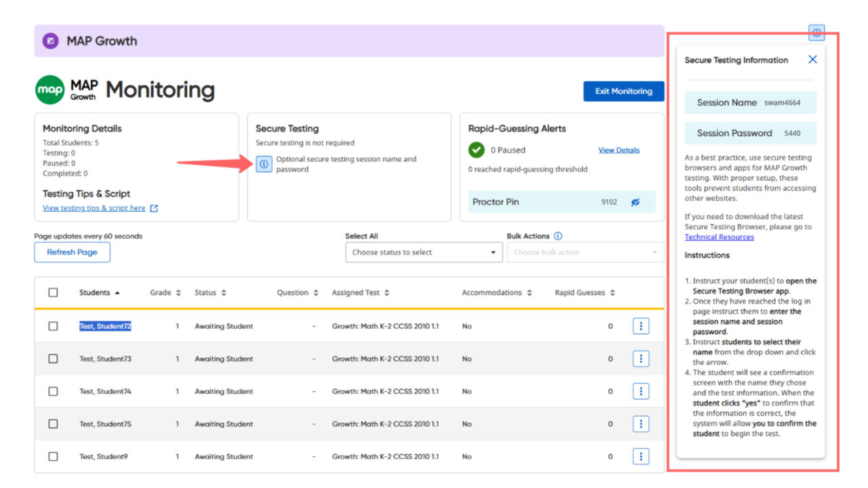The image size is (868, 488).
Task: Select the checkbox for Test, Student9
Action: click(x=53, y=456)
